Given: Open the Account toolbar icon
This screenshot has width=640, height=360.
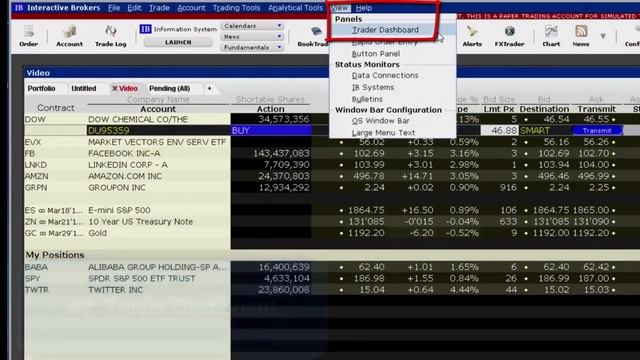Looking at the screenshot, I should 69,36.
